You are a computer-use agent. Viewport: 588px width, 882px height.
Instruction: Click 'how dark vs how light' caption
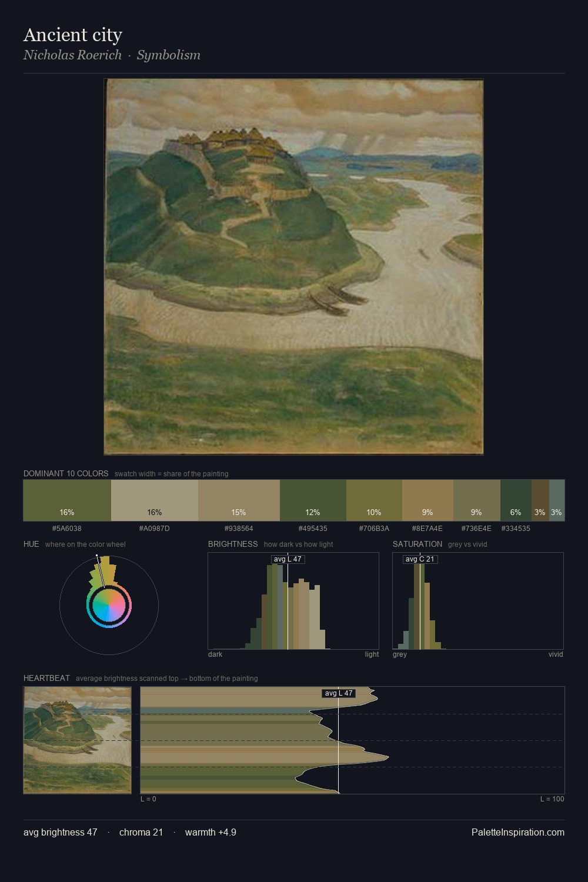[x=299, y=544]
